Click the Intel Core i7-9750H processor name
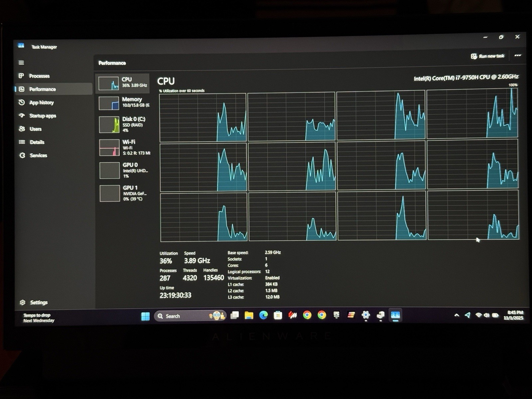532x399 pixels. [466, 78]
